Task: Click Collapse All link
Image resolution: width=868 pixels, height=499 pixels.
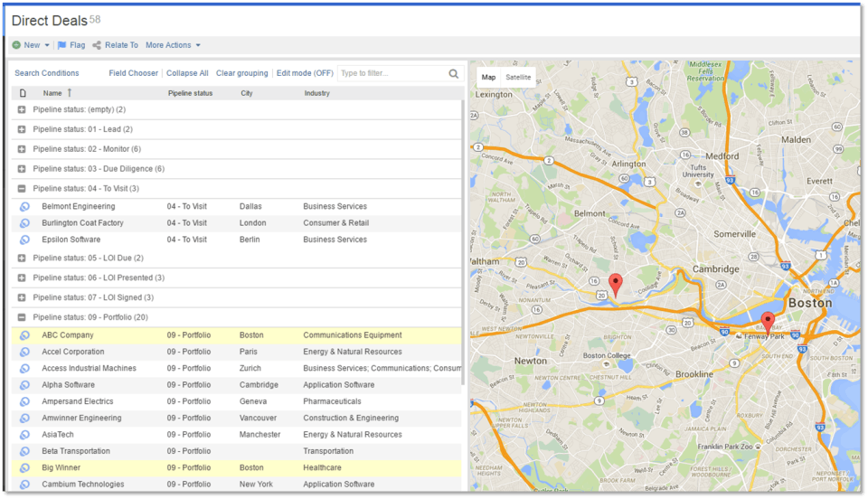Action: coord(187,73)
